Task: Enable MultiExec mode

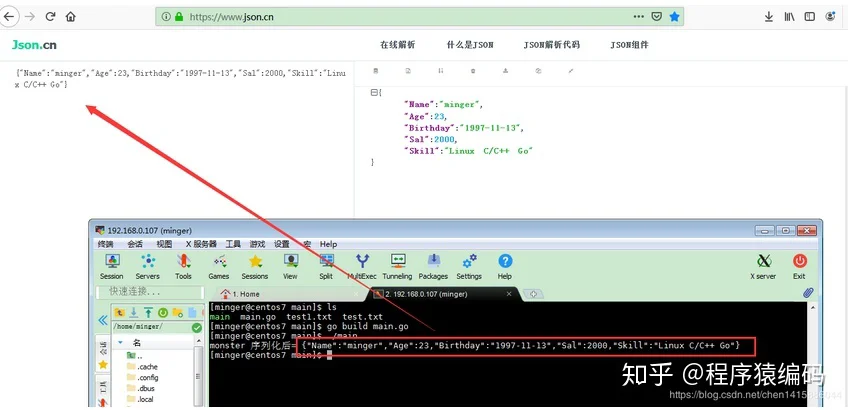Action: [x=362, y=267]
